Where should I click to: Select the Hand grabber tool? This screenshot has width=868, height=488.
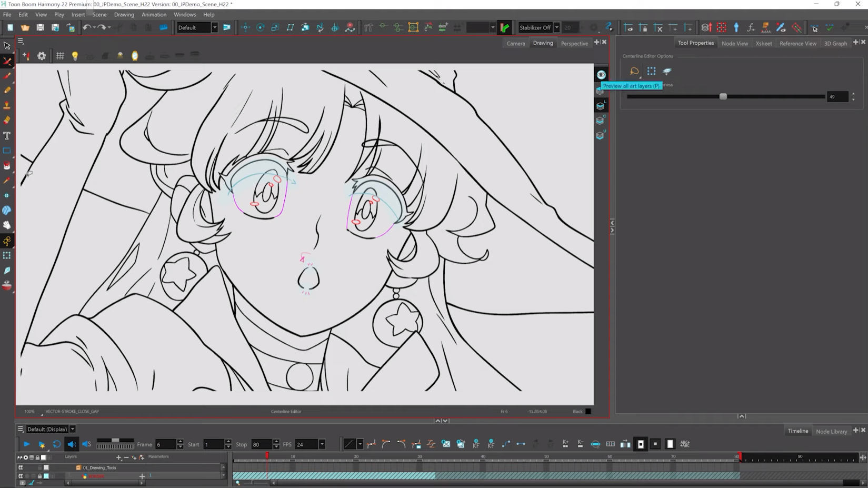(7, 225)
